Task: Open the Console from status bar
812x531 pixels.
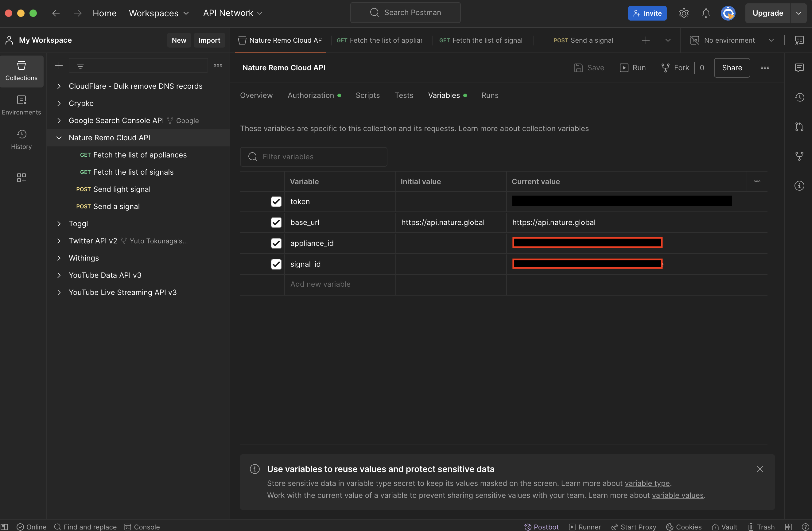Action: click(x=142, y=527)
